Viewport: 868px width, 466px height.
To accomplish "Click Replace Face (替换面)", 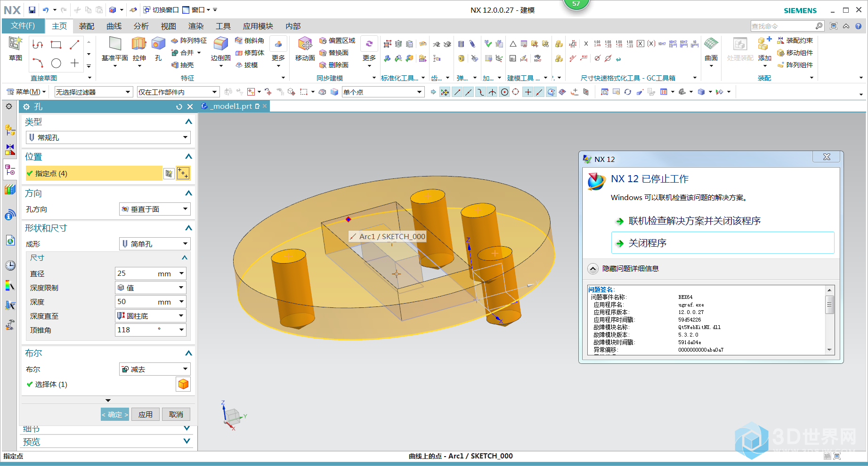I will (334, 53).
